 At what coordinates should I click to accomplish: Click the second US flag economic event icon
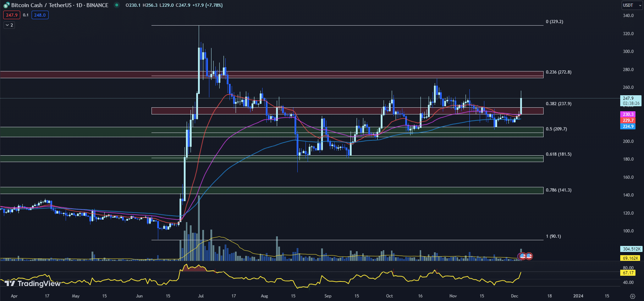pyautogui.click(x=529, y=256)
